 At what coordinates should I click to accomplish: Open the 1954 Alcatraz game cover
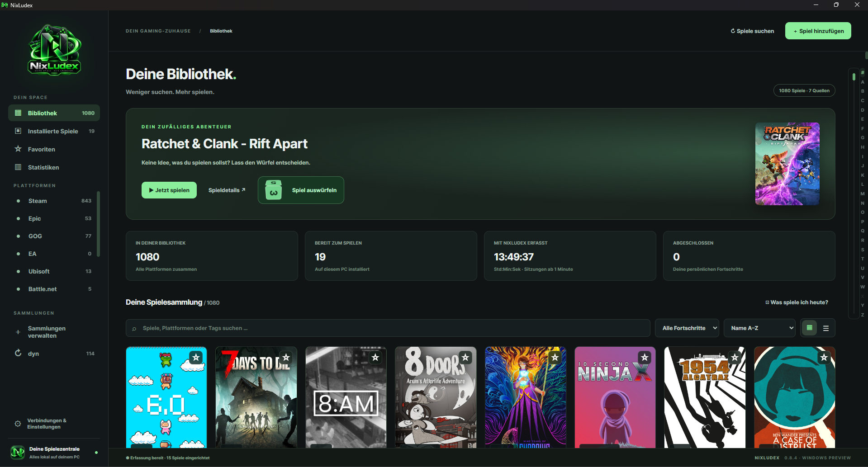(x=705, y=397)
